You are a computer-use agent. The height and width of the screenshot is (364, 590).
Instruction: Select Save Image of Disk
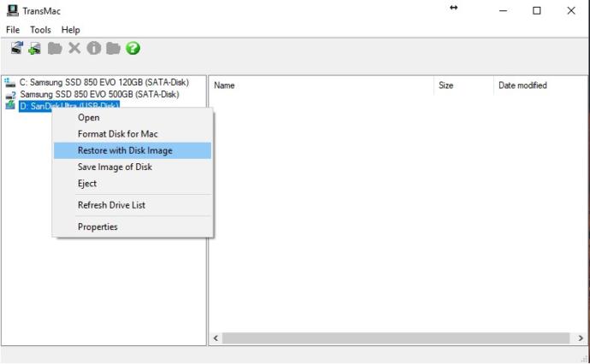133,167
